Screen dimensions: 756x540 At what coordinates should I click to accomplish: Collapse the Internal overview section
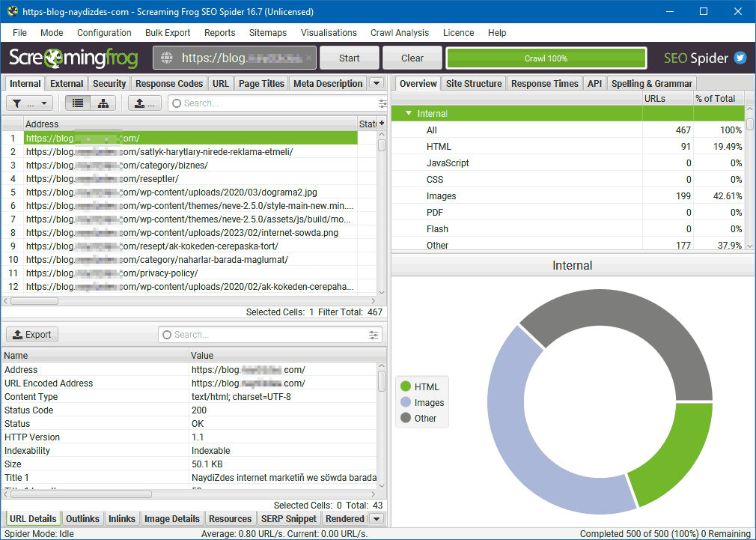pyautogui.click(x=409, y=113)
